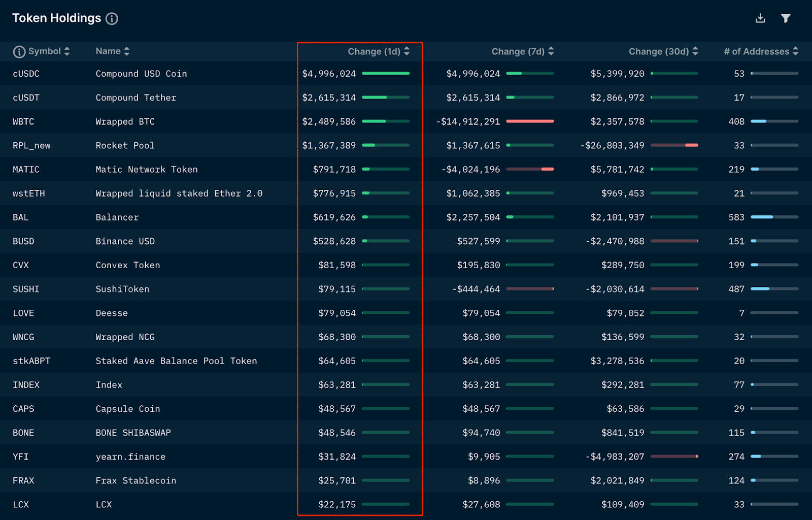Click the name Compound USD Coin
The image size is (812, 520).
coord(141,74)
